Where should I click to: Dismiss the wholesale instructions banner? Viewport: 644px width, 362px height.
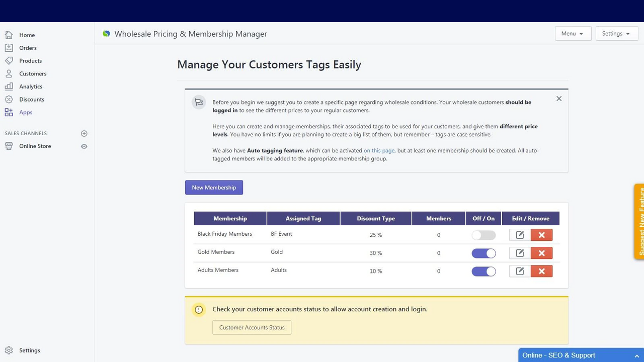558,99
